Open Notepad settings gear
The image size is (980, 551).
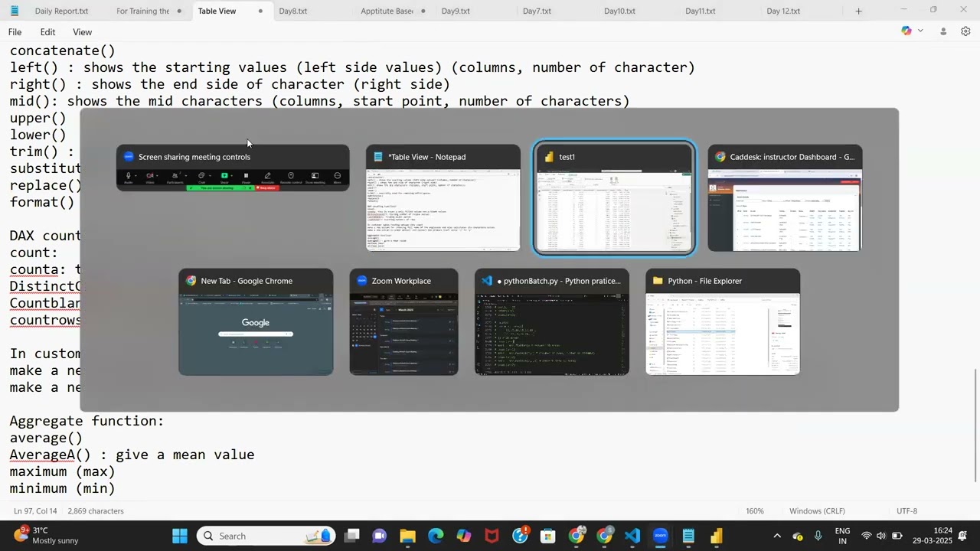click(965, 31)
